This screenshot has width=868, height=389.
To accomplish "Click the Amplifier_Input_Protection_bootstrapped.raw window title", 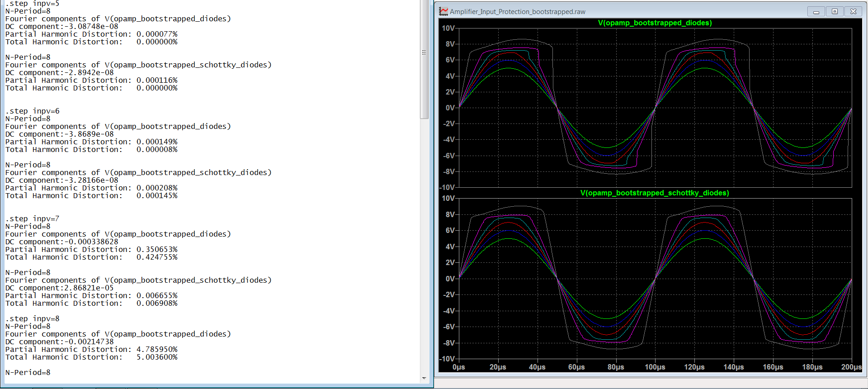I will pyautogui.click(x=518, y=12).
